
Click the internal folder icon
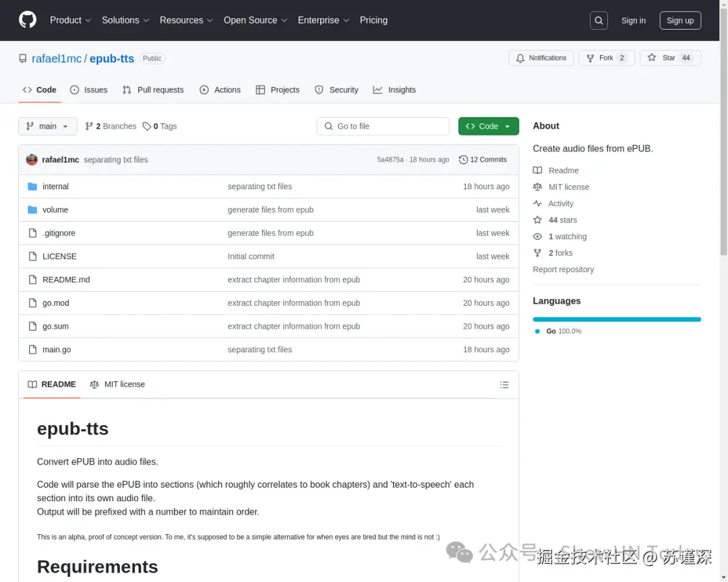32,187
